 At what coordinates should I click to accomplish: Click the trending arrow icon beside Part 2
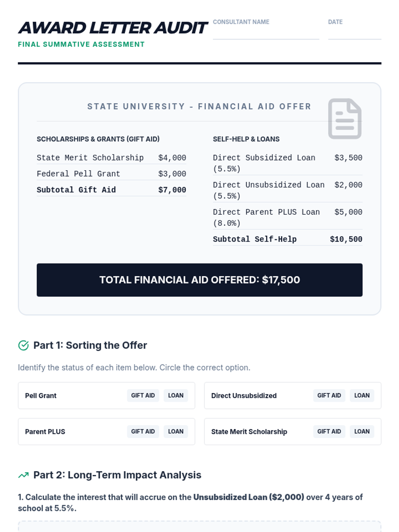tap(23, 475)
